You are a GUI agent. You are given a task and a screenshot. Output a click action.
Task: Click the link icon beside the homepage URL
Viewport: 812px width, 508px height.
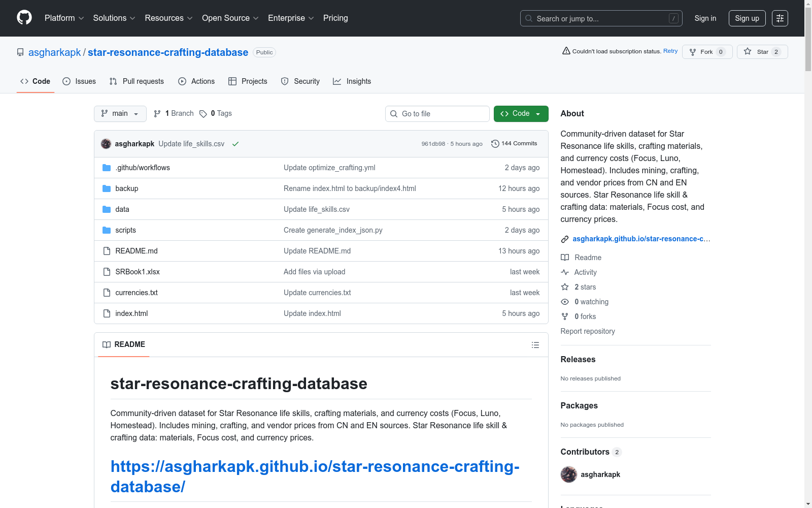coord(565,239)
